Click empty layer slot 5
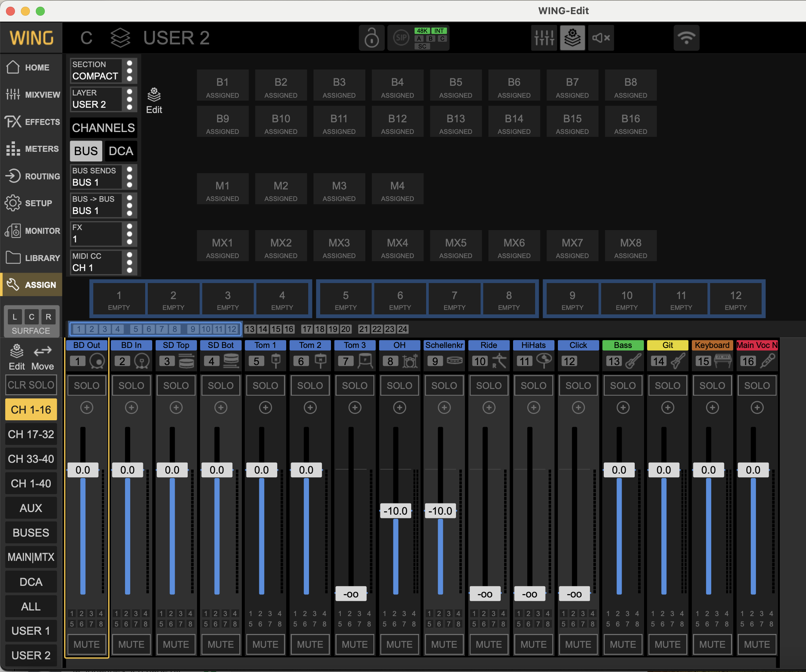 point(346,299)
